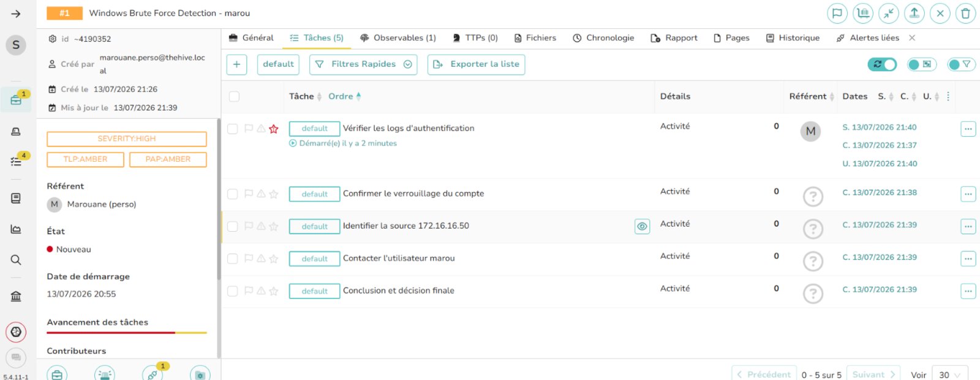Click the round X icon in the case header
The image size is (980, 380).
coord(940,13)
